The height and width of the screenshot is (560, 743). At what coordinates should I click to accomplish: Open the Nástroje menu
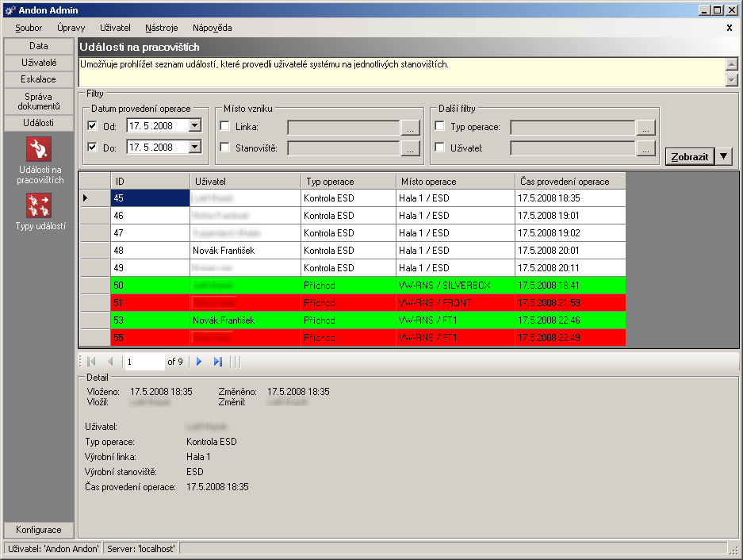[x=162, y=28]
